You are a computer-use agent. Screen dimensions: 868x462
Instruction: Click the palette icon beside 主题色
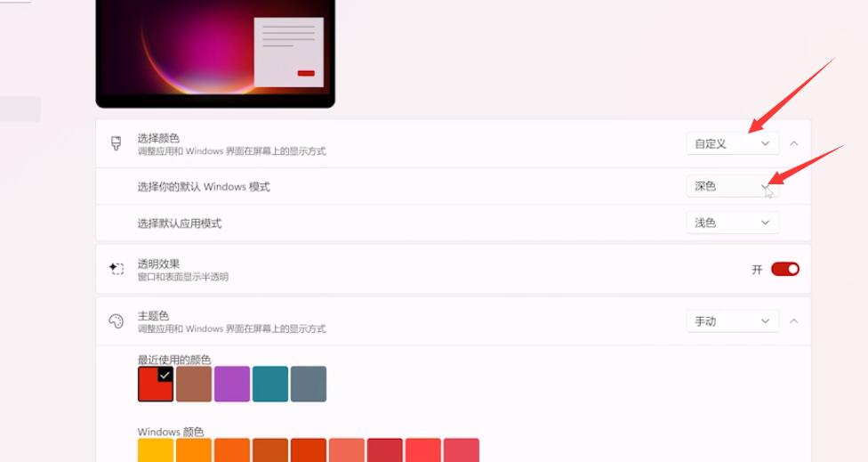coord(116,321)
